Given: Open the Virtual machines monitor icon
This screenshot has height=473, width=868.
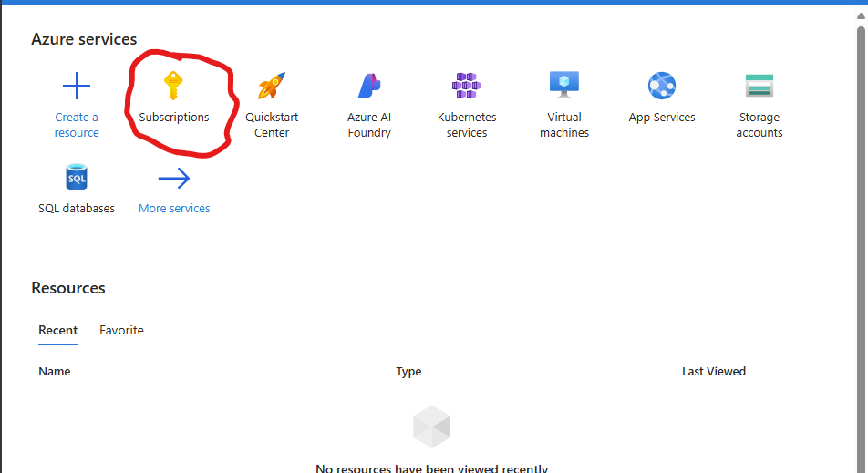Looking at the screenshot, I should (x=564, y=85).
